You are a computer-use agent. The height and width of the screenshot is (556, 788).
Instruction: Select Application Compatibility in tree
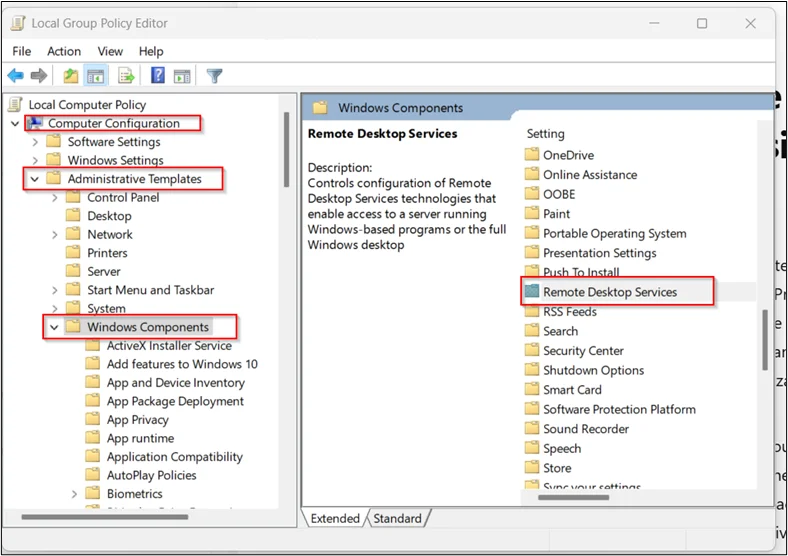(174, 456)
